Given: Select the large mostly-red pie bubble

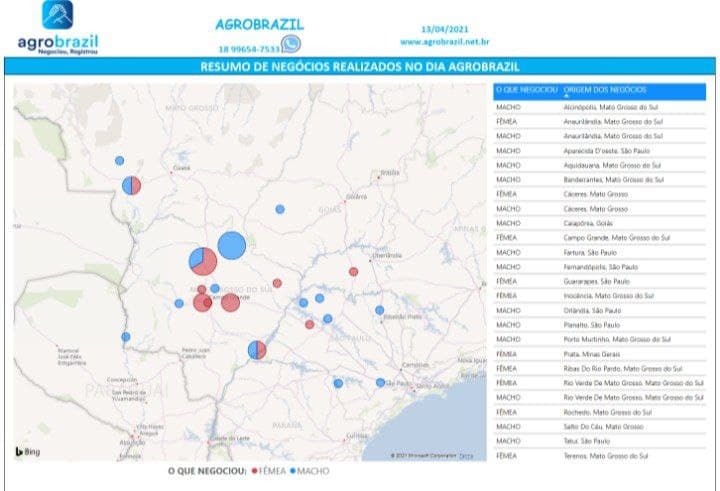Looking at the screenshot, I should coord(203,261).
